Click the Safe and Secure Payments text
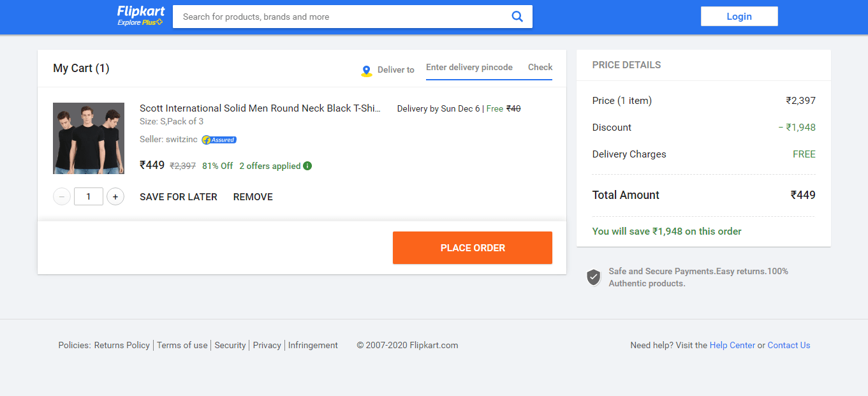This screenshot has width=868, height=396. [698, 277]
